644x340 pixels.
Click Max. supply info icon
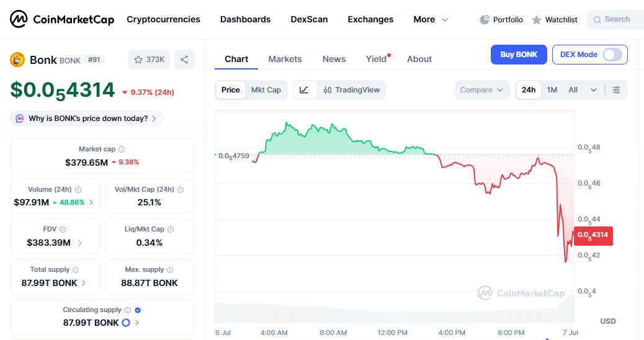point(170,270)
